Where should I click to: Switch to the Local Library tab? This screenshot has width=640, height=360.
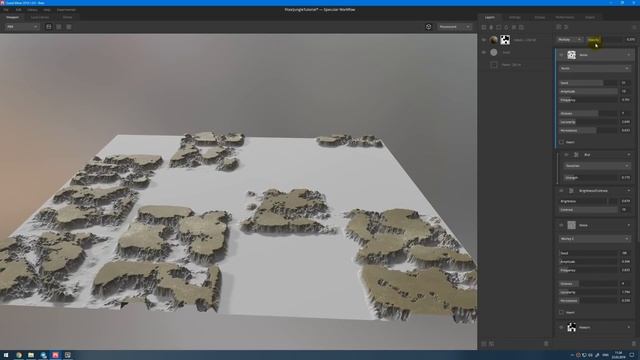(40, 17)
